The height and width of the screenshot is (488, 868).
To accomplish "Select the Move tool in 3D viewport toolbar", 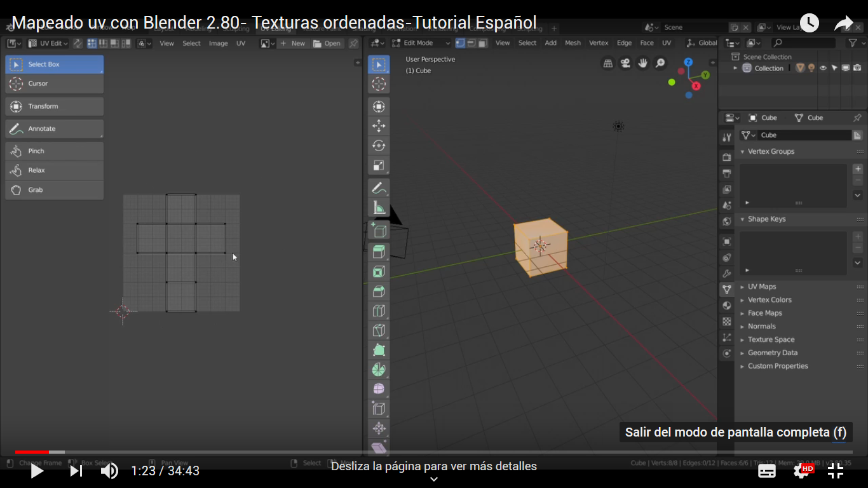I will [x=379, y=126].
